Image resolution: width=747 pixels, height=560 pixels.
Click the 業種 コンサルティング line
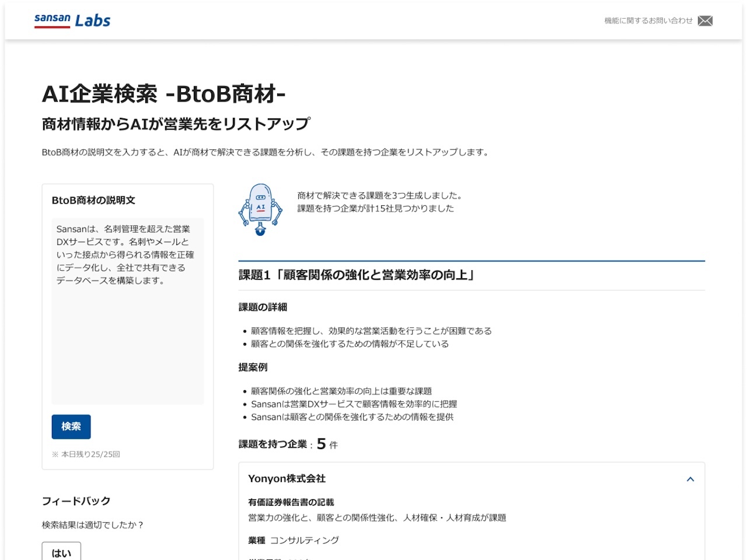tap(294, 540)
